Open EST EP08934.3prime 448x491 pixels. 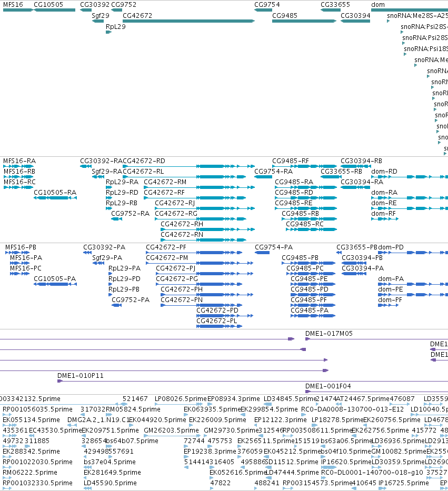(234, 399)
